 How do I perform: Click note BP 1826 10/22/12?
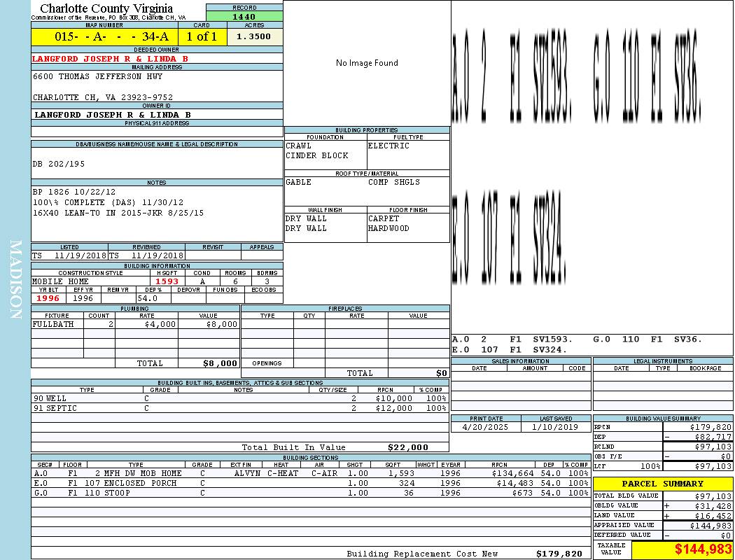[x=74, y=192]
